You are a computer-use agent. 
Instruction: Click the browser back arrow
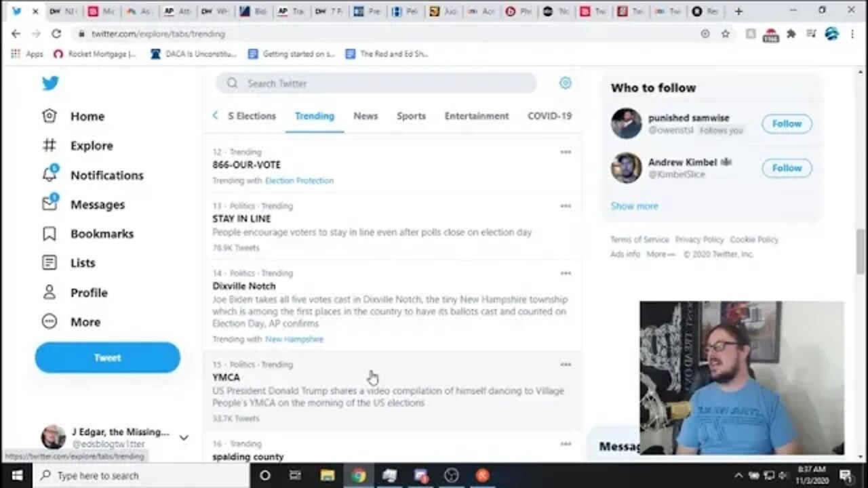point(16,33)
